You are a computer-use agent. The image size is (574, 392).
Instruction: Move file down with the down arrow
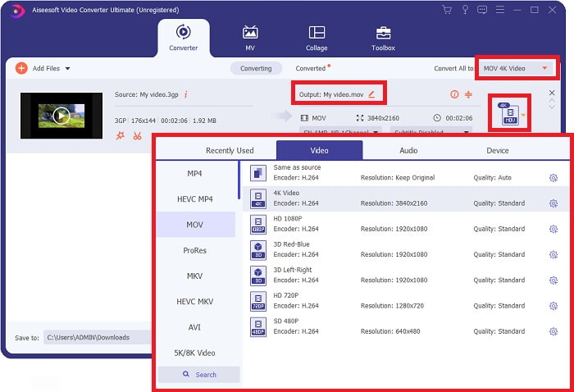552,107
